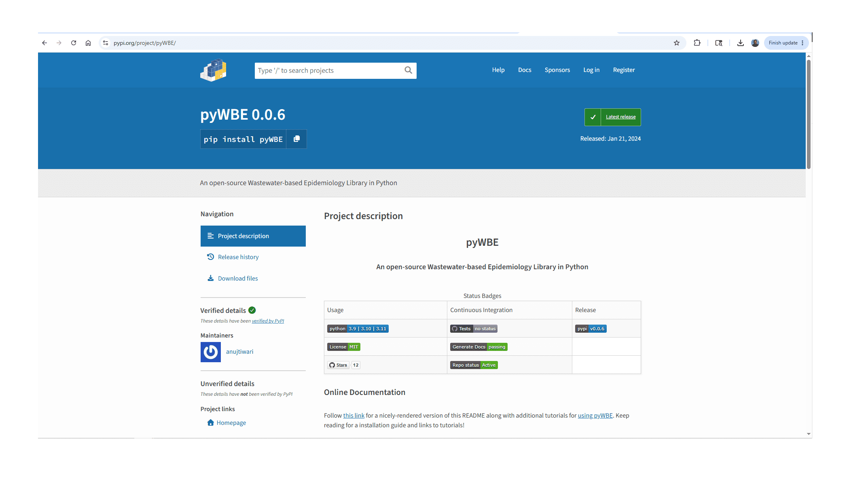The height and width of the screenshot is (494, 868).
Task: Open the anujtiwari maintainer link
Action: (239, 352)
